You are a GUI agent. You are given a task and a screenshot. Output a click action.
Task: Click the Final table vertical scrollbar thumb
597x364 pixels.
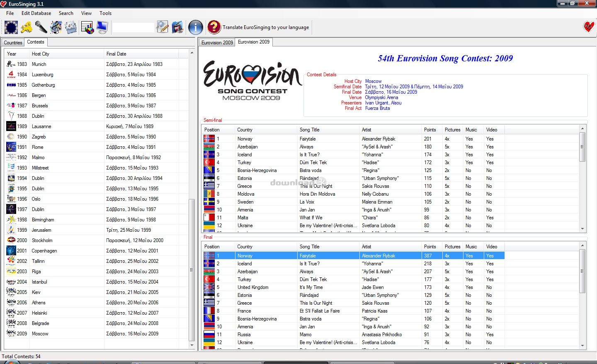[582, 271]
